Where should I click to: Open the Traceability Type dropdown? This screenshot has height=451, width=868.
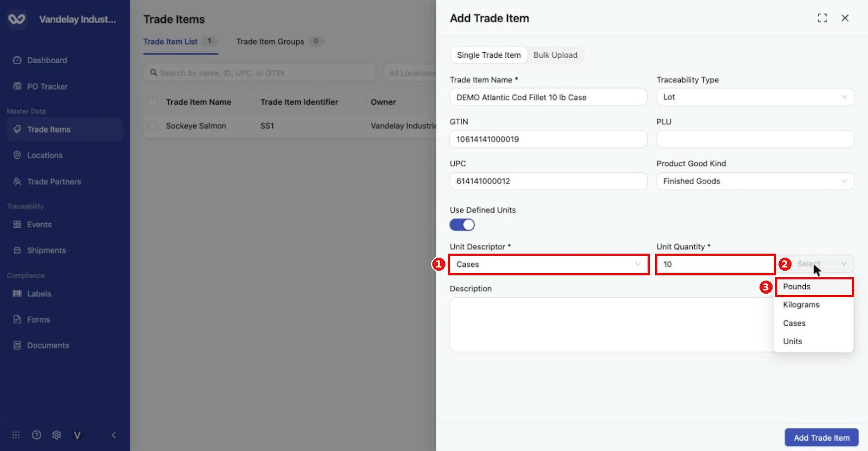755,97
